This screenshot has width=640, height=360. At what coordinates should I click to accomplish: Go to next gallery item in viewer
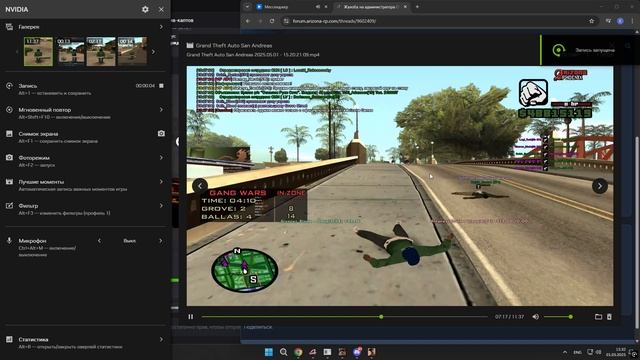click(x=600, y=186)
